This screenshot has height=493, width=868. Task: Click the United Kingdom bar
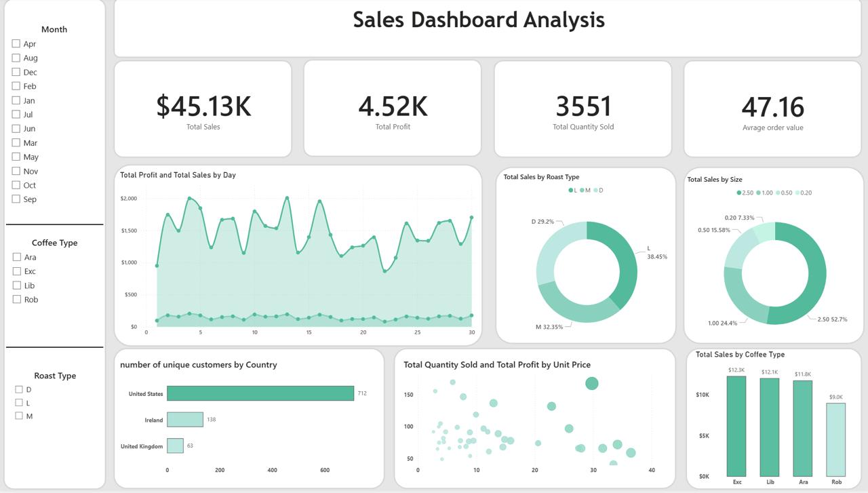pos(175,446)
